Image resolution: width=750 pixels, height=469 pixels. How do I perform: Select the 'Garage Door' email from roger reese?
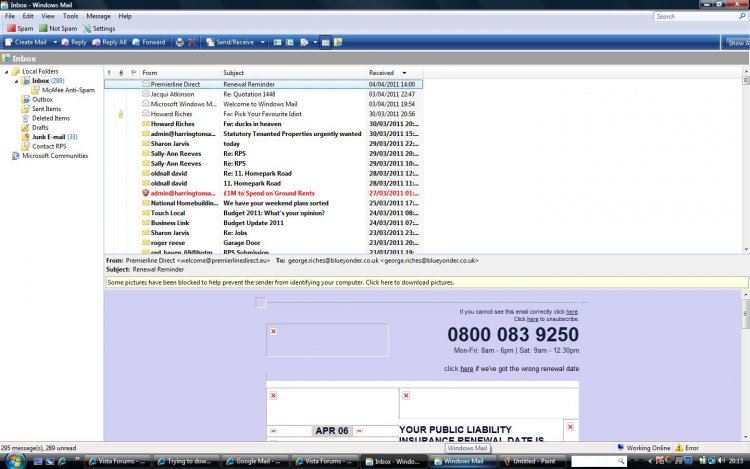(x=263, y=243)
